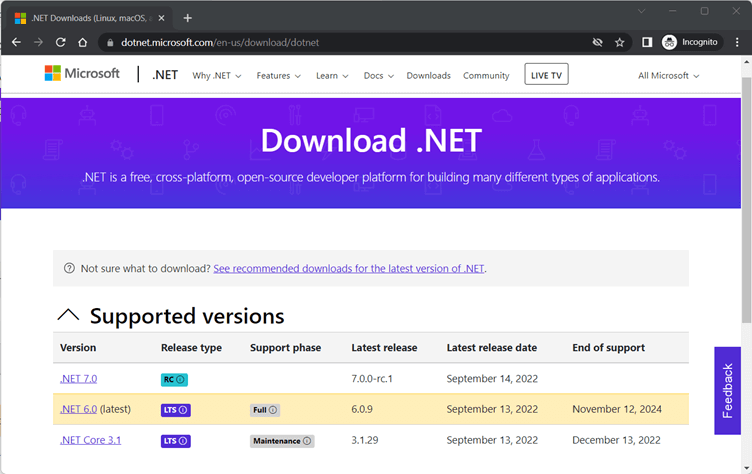
Task: Go to the Community nav item
Action: [x=486, y=75]
